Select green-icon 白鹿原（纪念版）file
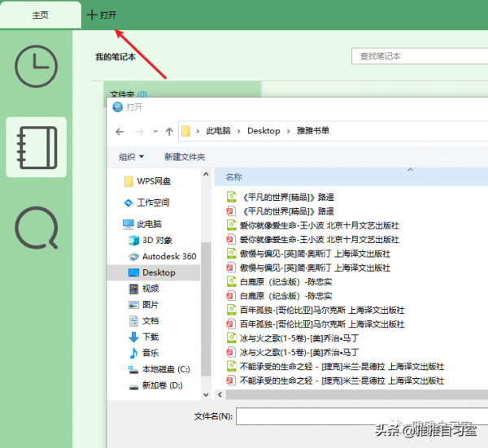This screenshot has width=488, height=448. (280, 282)
